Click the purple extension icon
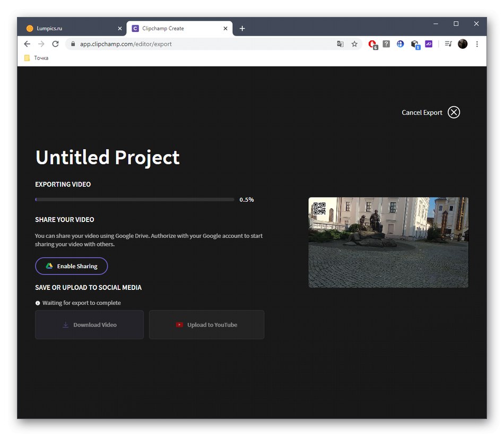This screenshot has height=436, width=504. tap(429, 44)
